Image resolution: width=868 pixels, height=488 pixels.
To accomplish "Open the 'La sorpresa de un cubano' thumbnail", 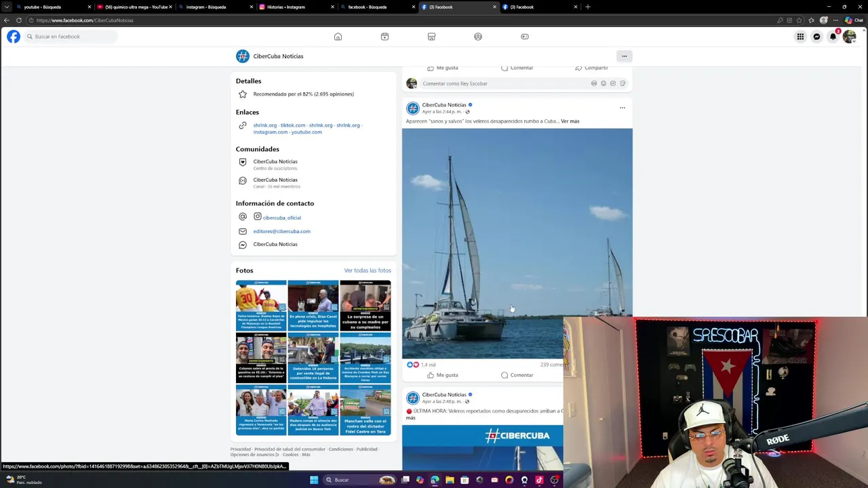I will (366, 305).
